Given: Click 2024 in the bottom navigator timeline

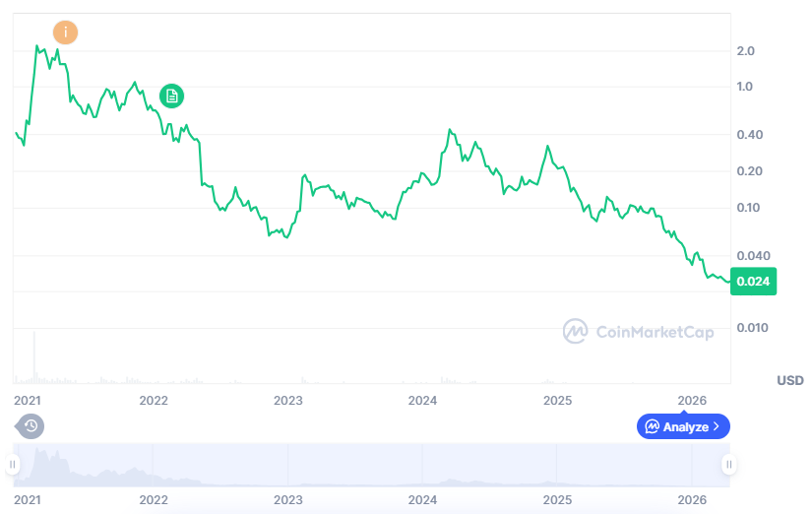Looking at the screenshot, I should click(x=423, y=499).
